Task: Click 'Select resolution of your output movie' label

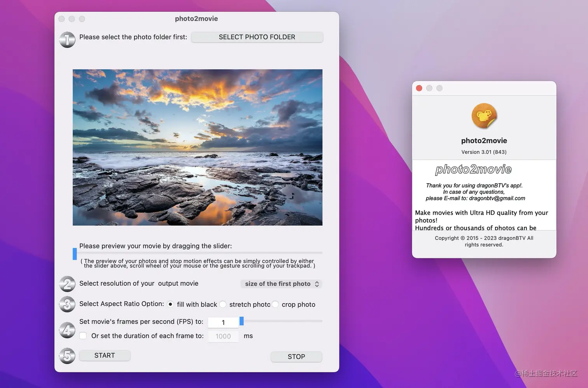Action: point(139,283)
